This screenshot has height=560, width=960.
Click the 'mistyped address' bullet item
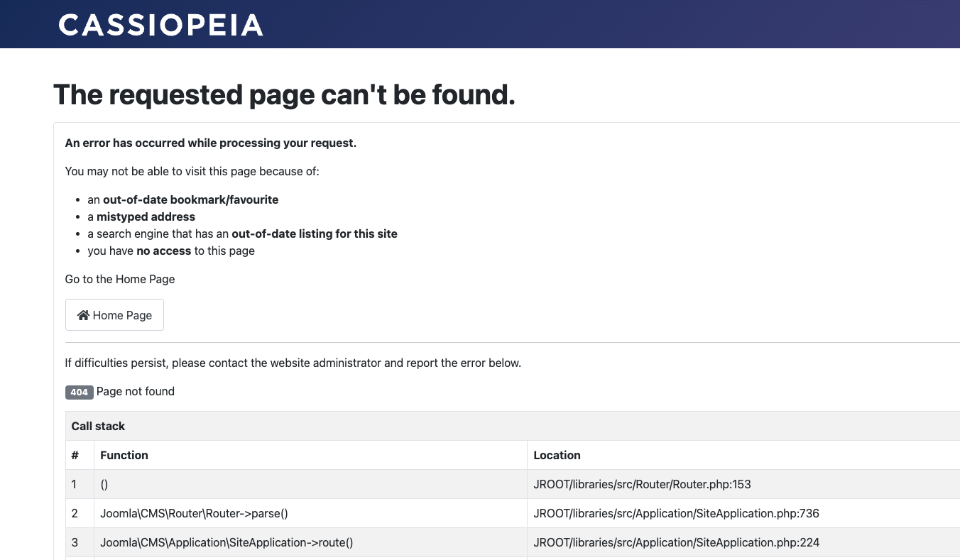146,216
